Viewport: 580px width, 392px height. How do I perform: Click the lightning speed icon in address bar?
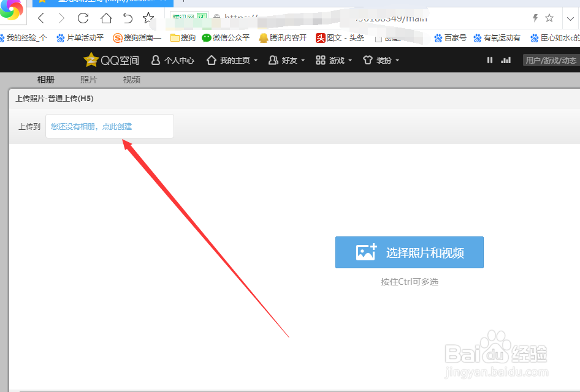535,18
